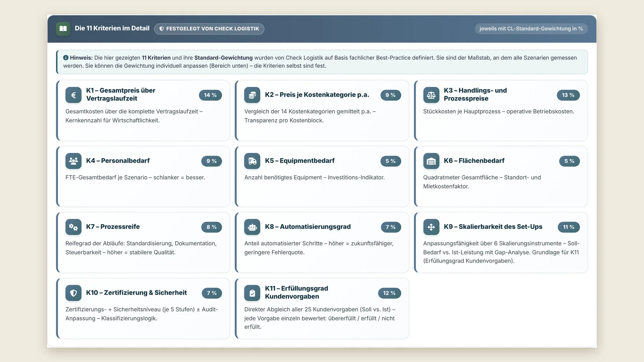Click the 'jeweils mit CL-Standard-Gewichtung in %' pill
The height and width of the screenshot is (362, 644).
pos(531,29)
